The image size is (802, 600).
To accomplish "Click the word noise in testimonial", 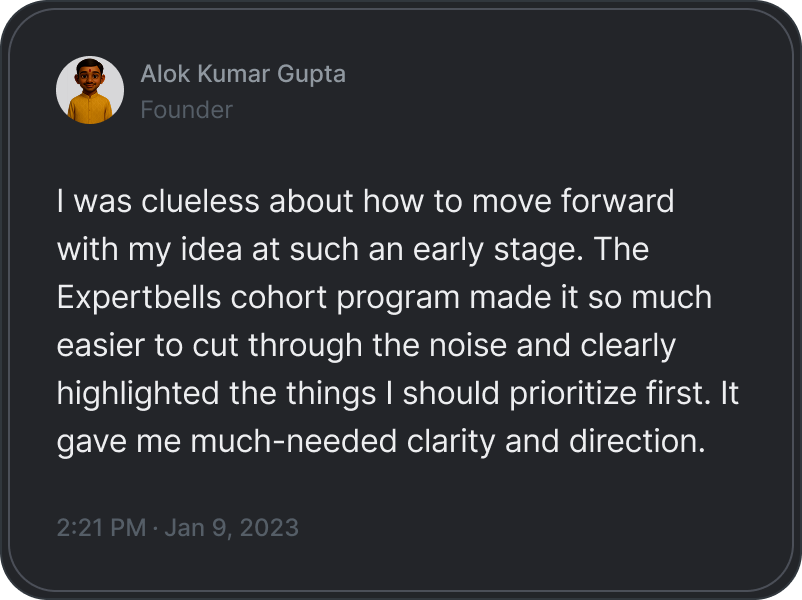I will click(467, 345).
